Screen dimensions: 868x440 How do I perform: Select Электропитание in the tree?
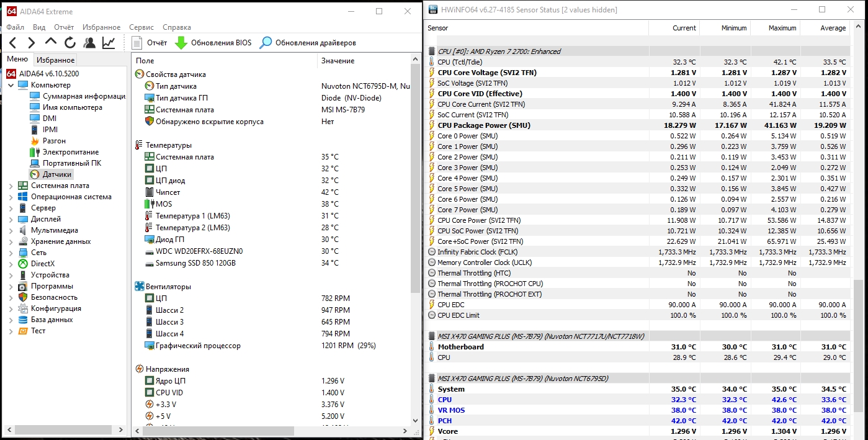[70, 152]
